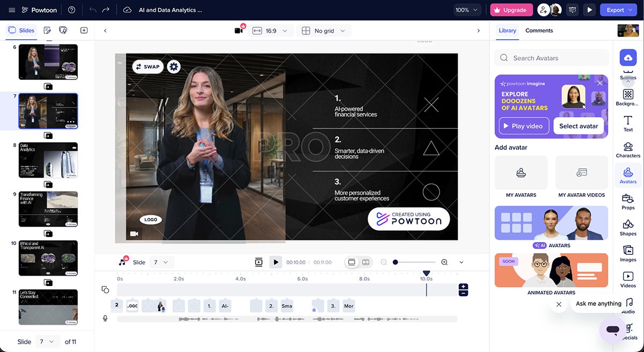The width and height of the screenshot is (644, 352).
Task: Open the Export dropdown
Action: (x=619, y=10)
